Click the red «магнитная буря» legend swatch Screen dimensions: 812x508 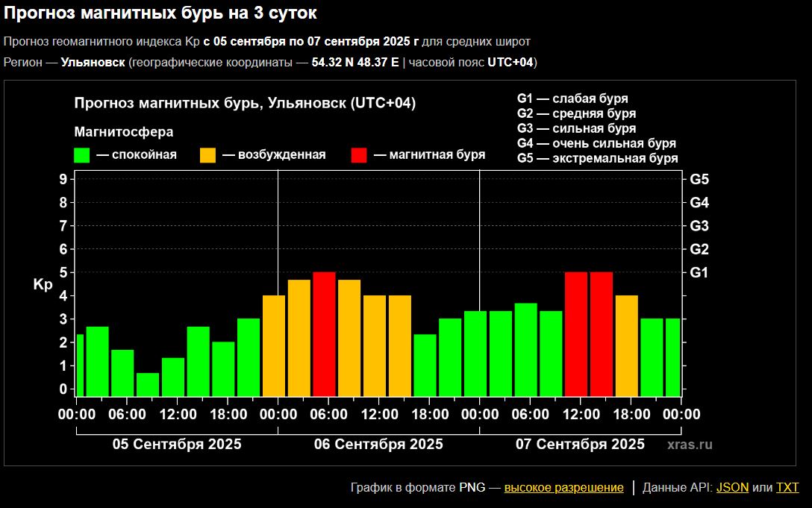[x=359, y=155]
